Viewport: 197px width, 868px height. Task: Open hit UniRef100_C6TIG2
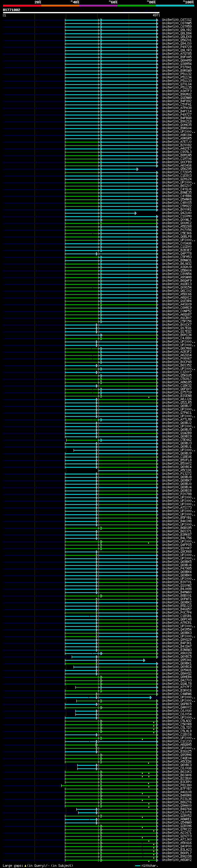pyautogui.click(x=177, y=20)
